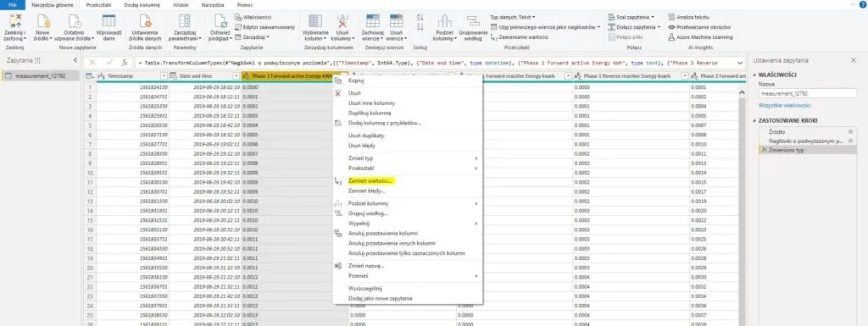868x326 pixels.
Task: Open the Widok ribbon tab
Action: [181, 4]
